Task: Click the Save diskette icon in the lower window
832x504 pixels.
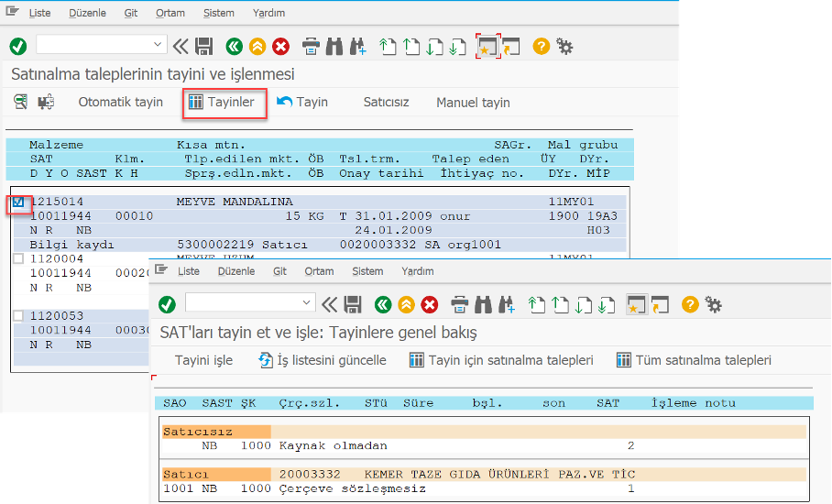Action: coord(353,305)
